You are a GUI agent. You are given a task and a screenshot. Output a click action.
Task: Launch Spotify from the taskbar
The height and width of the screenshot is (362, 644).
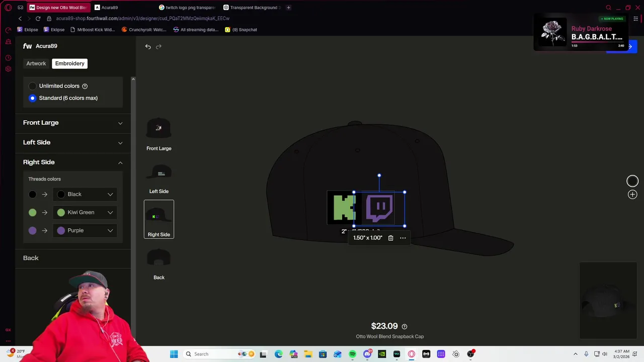[x=352, y=354]
